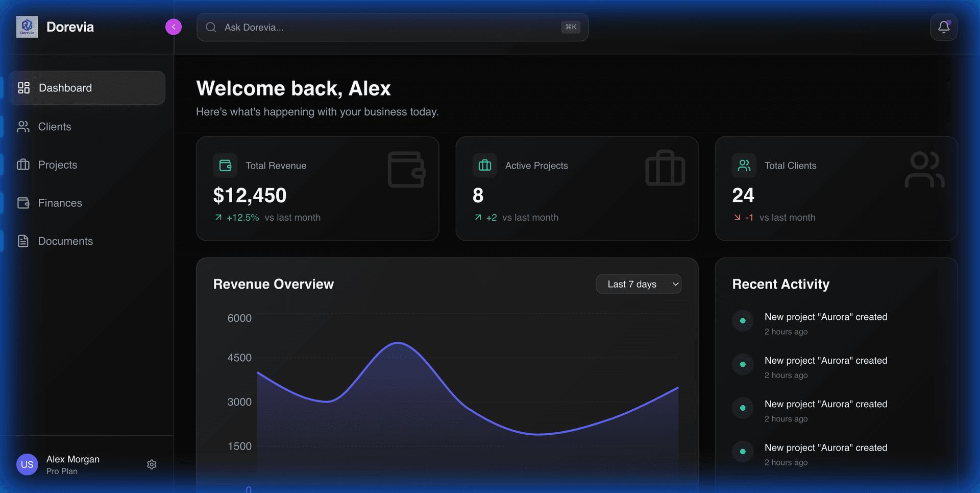
Task: Collapse the sidebar with the chevron button
Action: (x=173, y=27)
